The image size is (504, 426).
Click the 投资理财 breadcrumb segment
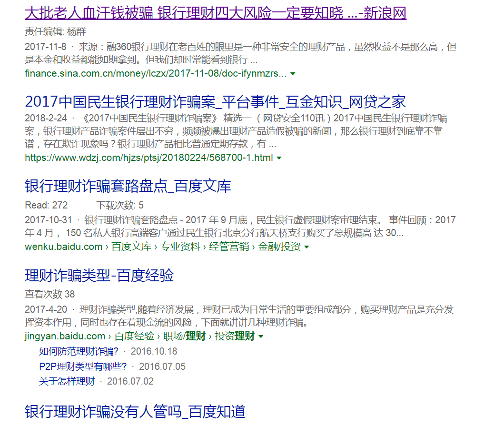click(235, 336)
